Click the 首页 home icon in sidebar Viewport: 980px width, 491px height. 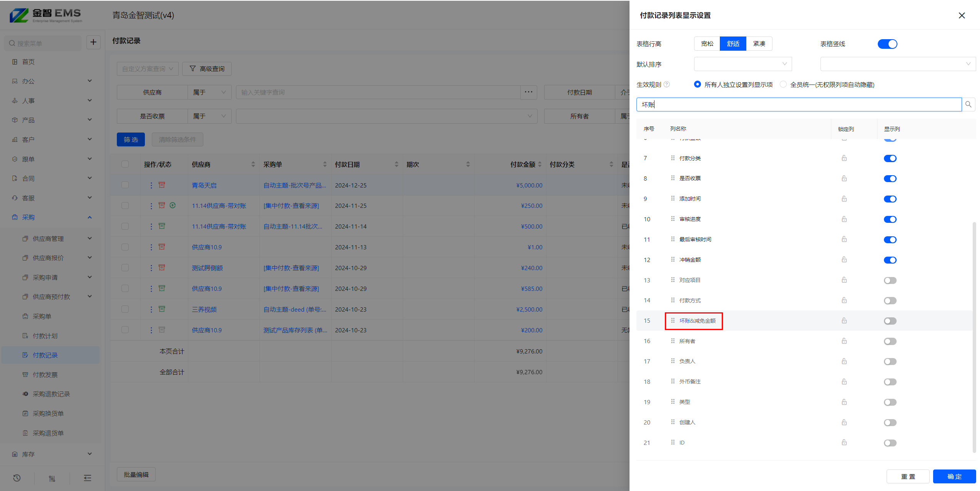15,62
